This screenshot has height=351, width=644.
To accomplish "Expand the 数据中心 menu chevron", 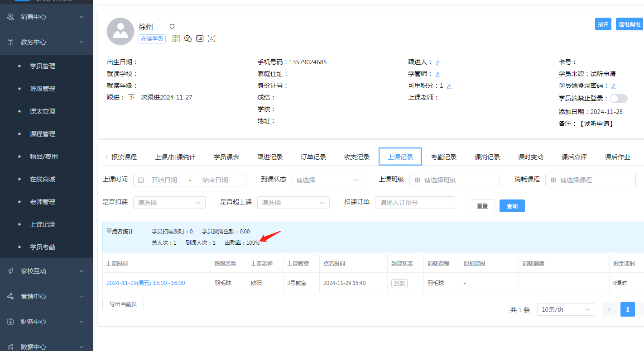I will click(82, 347).
